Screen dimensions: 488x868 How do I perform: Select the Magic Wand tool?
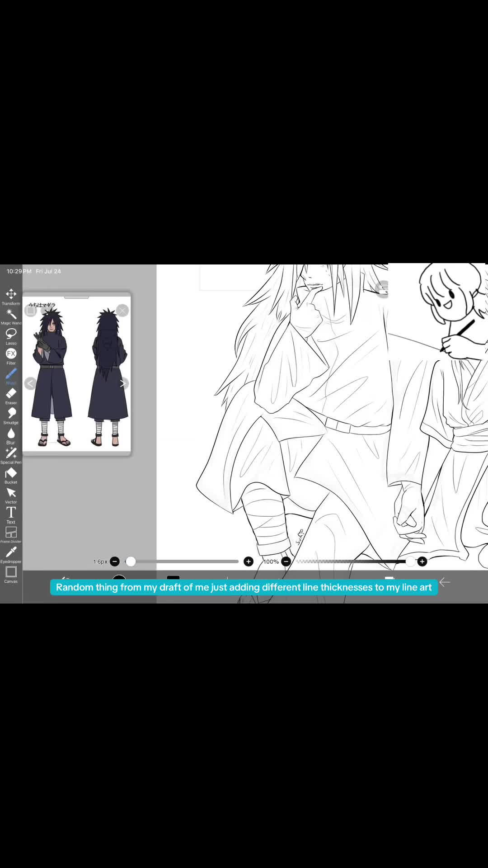[11, 316]
